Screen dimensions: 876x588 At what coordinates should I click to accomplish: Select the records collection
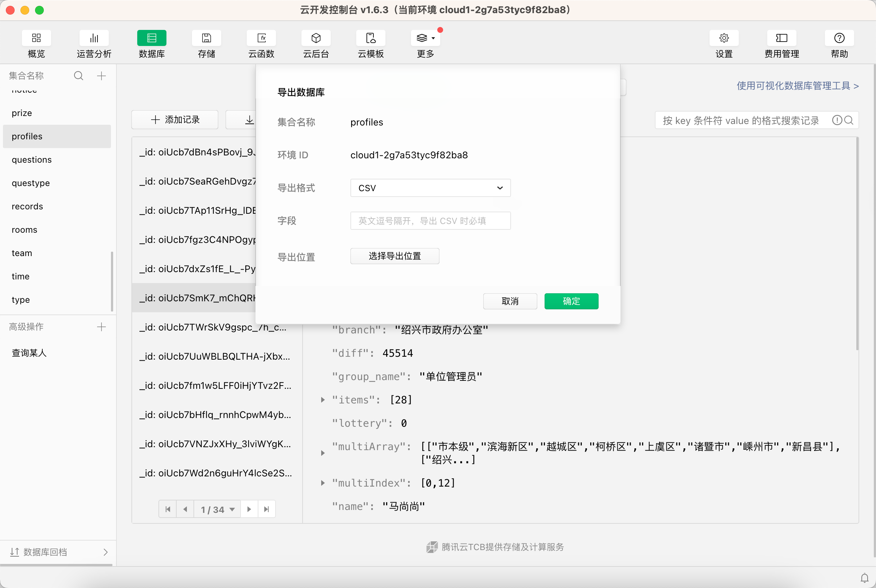(x=27, y=206)
